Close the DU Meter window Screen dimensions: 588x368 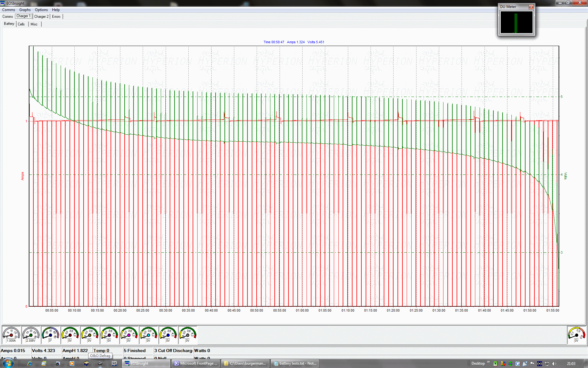tap(531, 7)
